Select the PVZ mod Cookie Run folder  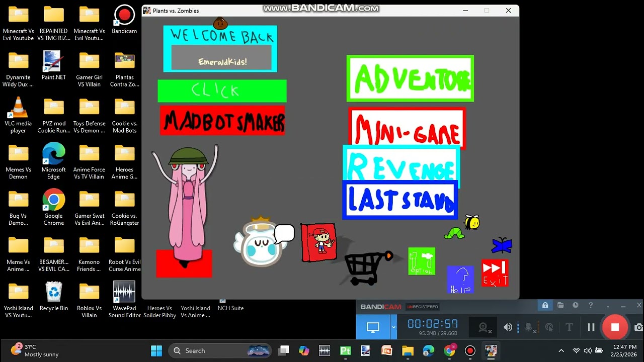coord(53,116)
